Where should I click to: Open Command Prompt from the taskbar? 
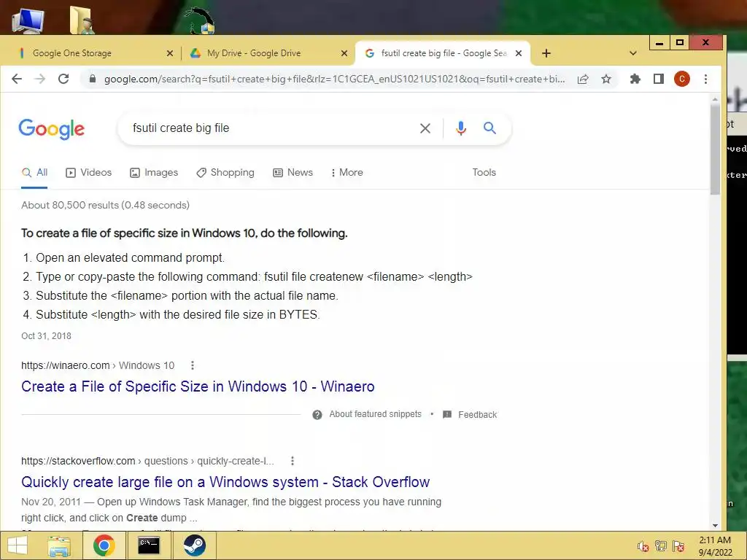pyautogui.click(x=149, y=545)
